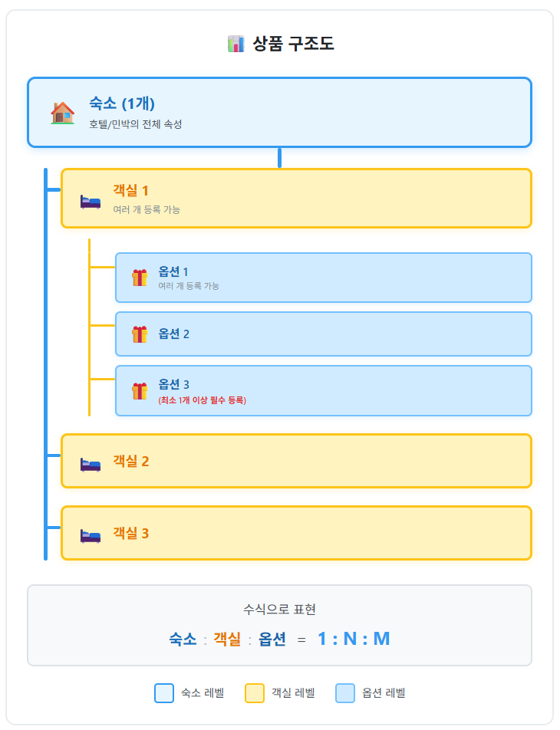Click the bed icon beside 객실 3
Screen dimensions: 560x730
[91, 534]
